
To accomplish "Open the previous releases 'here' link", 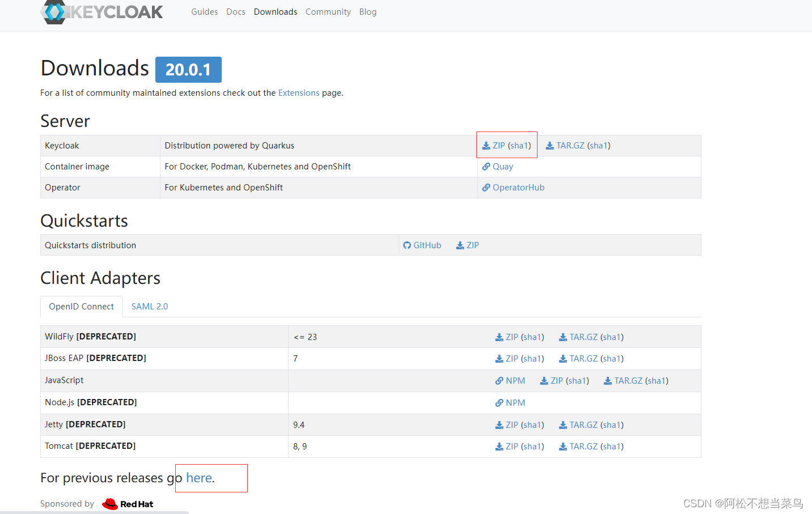I will (x=199, y=478).
